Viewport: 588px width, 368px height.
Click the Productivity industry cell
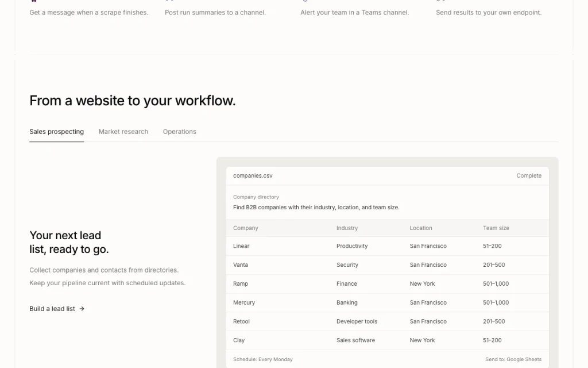(x=352, y=246)
